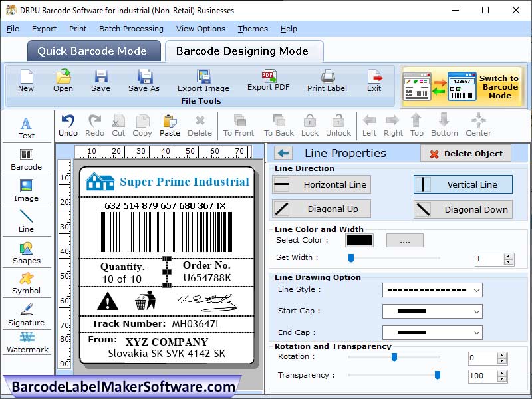Increase Transparency stepper value
This screenshot has height=399, width=532.
[502, 373]
